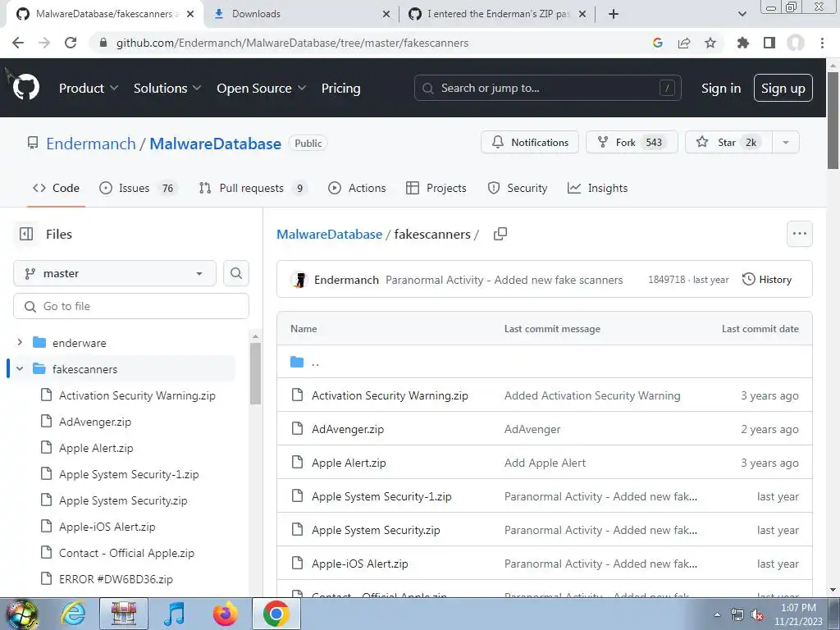Open a new browser tab
The height and width of the screenshot is (630, 840).
[x=614, y=14]
